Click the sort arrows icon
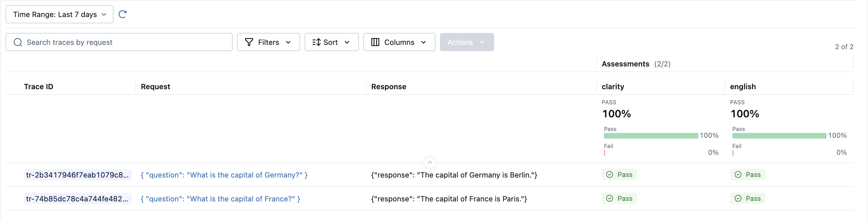This screenshot has height=221, width=868. click(316, 42)
